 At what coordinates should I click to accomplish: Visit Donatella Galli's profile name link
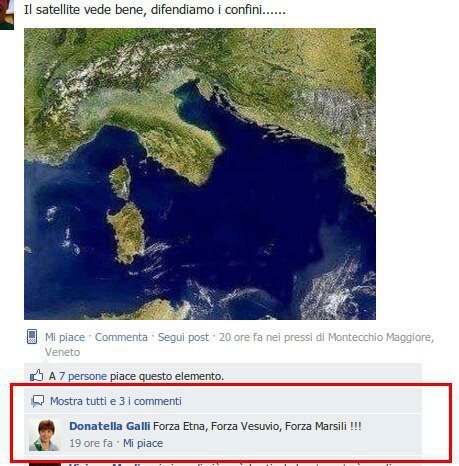(110, 426)
